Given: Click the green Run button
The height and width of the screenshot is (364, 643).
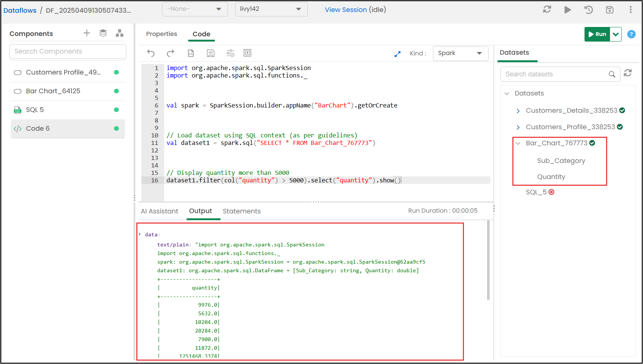Looking at the screenshot, I should [597, 34].
